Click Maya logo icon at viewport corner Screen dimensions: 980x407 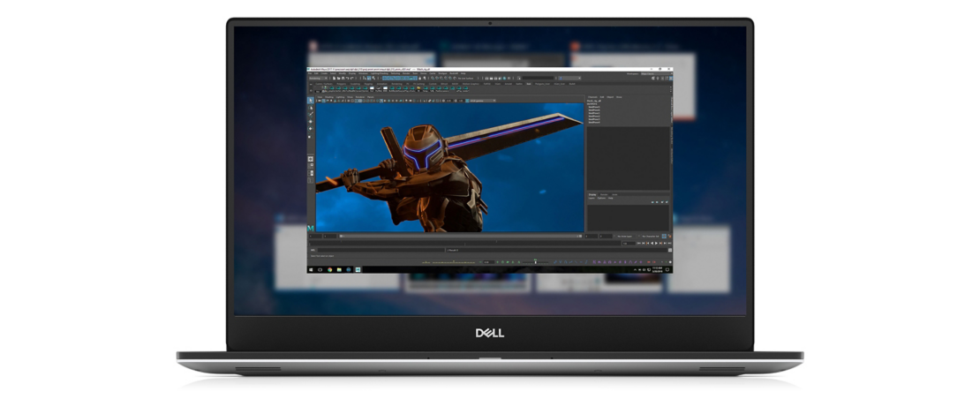coord(311,228)
